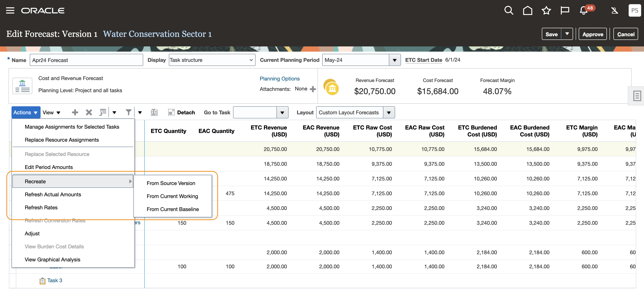Open the Display Task structure dropdown
This screenshot has width=644, height=290.
point(212,60)
